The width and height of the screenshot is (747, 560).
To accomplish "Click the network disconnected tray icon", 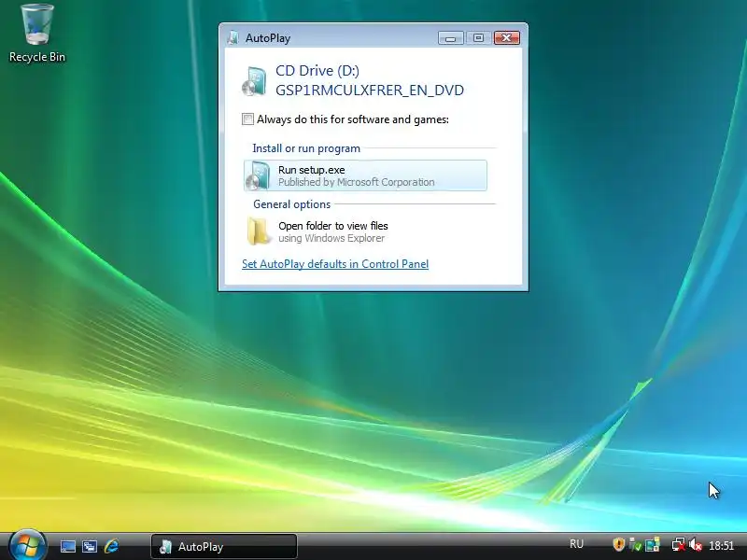I will [678, 544].
